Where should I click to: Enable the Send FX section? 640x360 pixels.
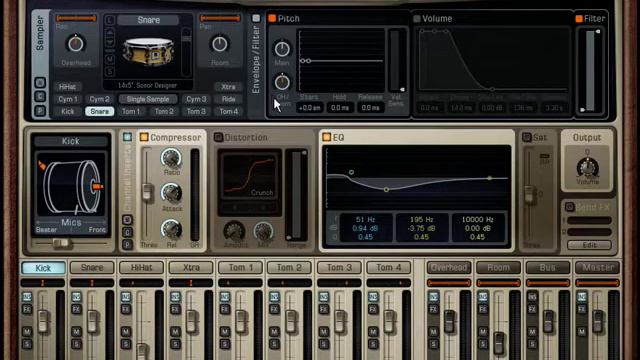[x=570, y=207]
